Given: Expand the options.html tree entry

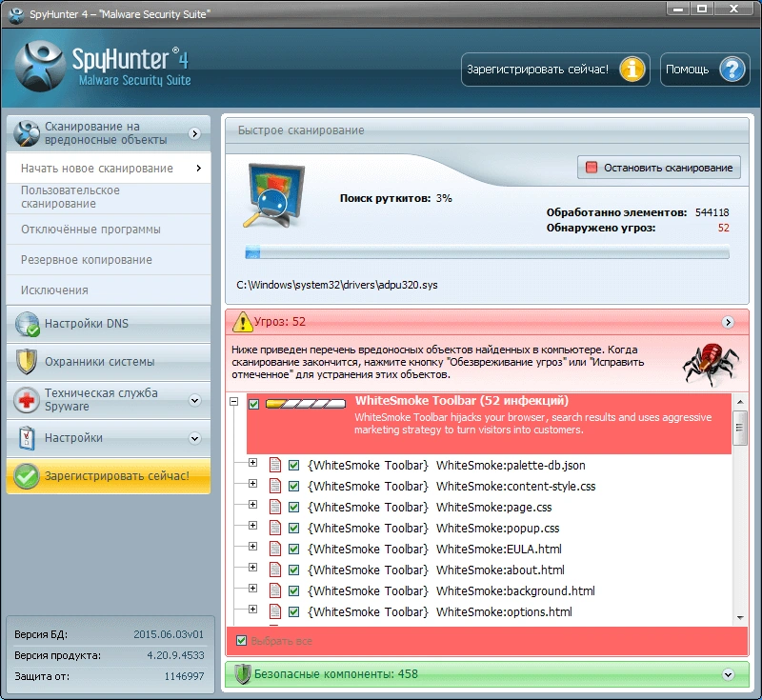Looking at the screenshot, I should tap(252, 610).
